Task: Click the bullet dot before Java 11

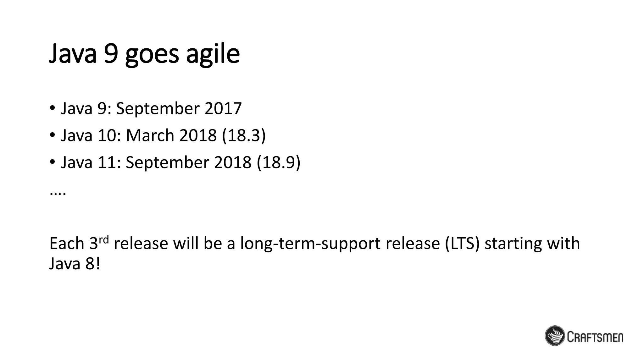Action: coord(52,162)
